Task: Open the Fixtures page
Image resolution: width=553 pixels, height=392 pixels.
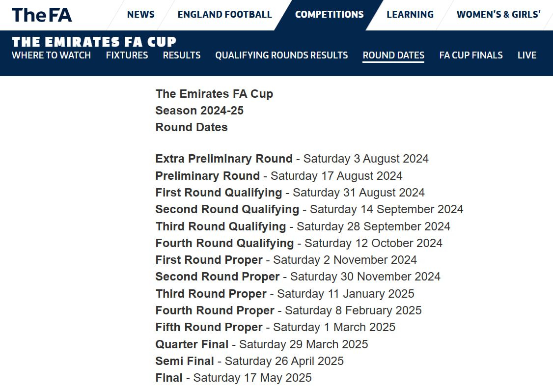Action: (x=127, y=56)
